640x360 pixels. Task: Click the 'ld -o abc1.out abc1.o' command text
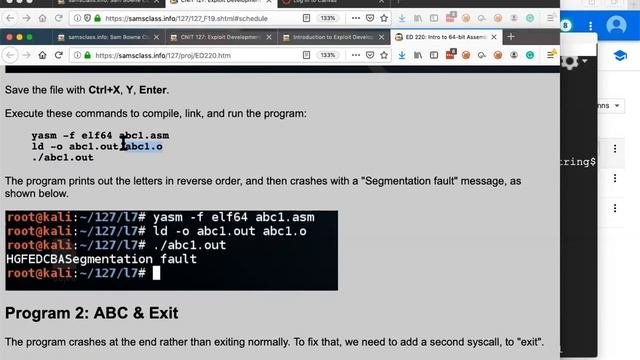[x=97, y=146]
